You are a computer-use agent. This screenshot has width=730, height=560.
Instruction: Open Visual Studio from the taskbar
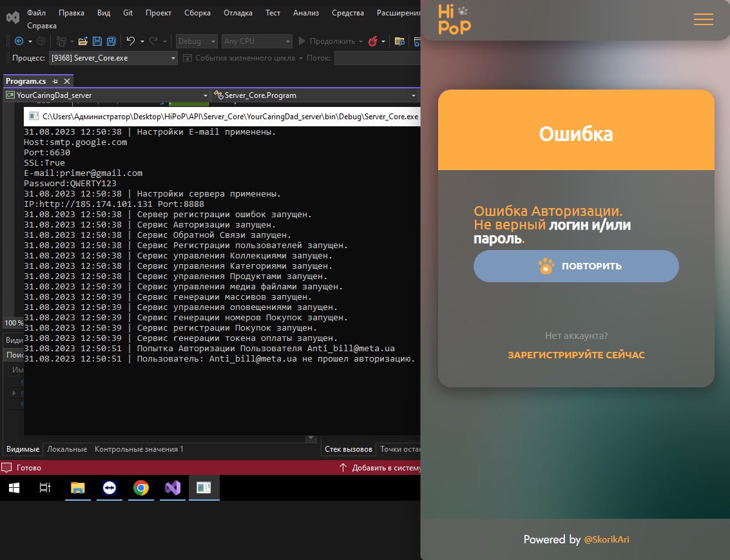pyautogui.click(x=173, y=487)
